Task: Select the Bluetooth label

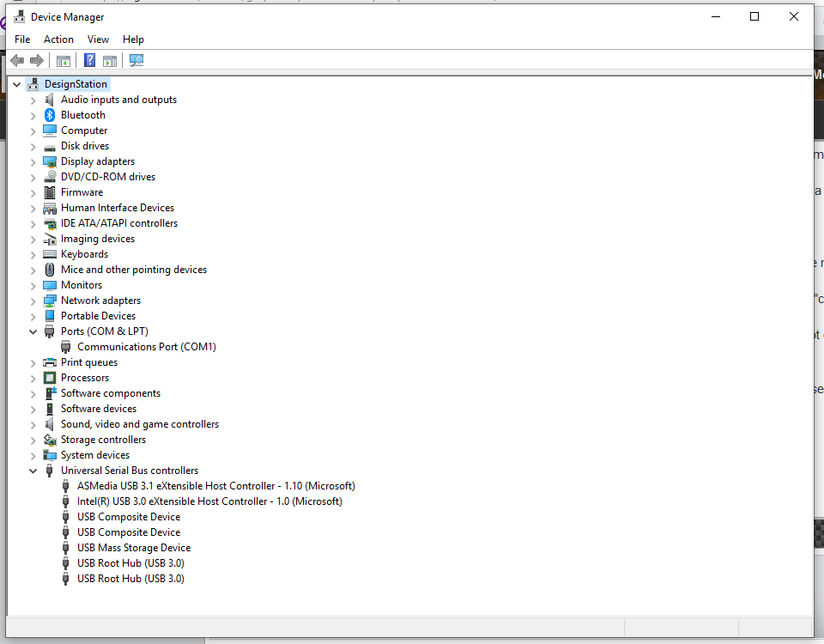Action: point(83,115)
